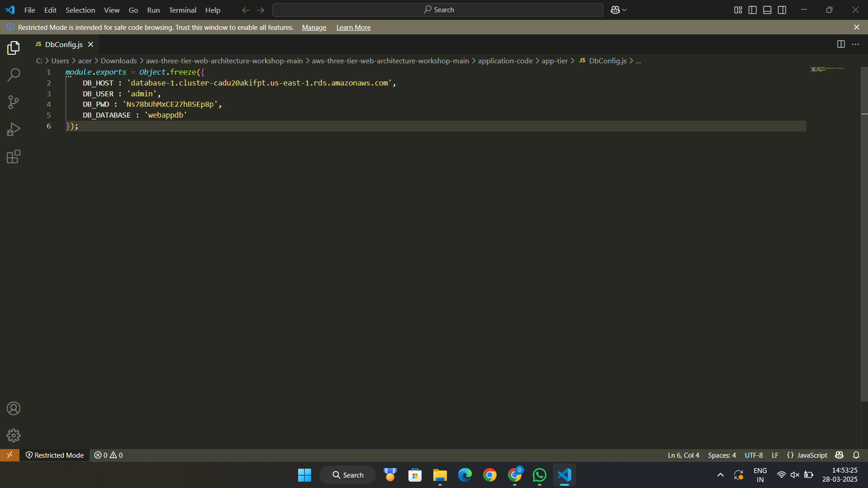Click the Learn More link

(353, 28)
